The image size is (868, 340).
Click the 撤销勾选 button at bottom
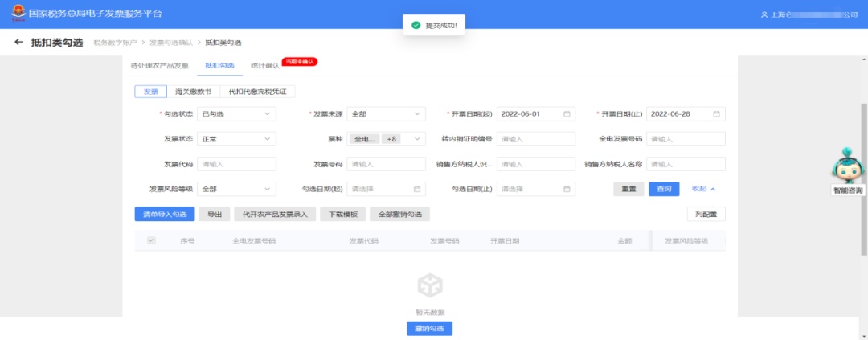click(x=429, y=329)
